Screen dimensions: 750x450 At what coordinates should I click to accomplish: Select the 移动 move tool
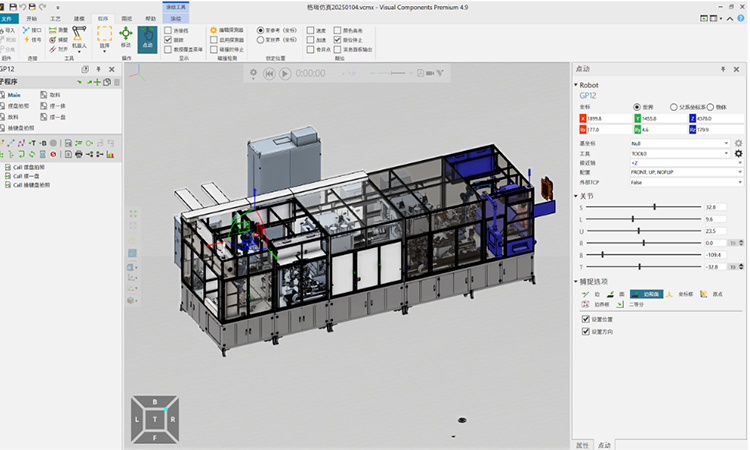click(x=126, y=38)
